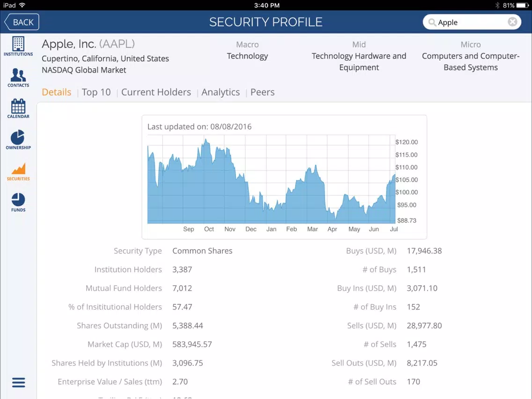532x399 pixels.
Task: Tap the magnifier search icon
Action: 432,22
